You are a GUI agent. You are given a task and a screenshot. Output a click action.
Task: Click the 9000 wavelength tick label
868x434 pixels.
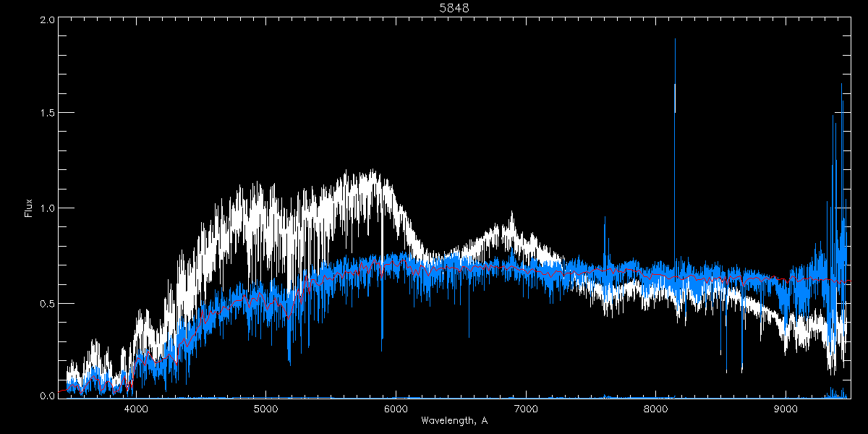click(x=786, y=409)
